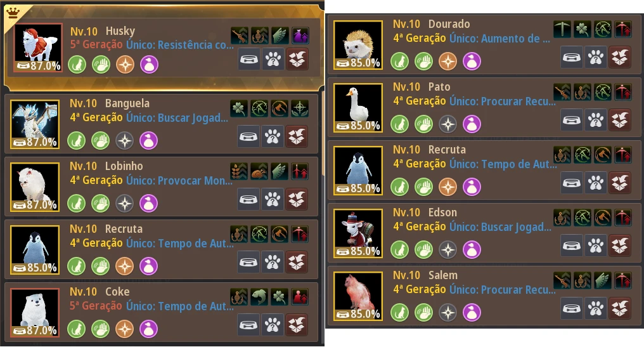Click the pickaxe skill icon on Dourado
Image resolution: width=644 pixels, height=347 pixels.
[x=562, y=29]
